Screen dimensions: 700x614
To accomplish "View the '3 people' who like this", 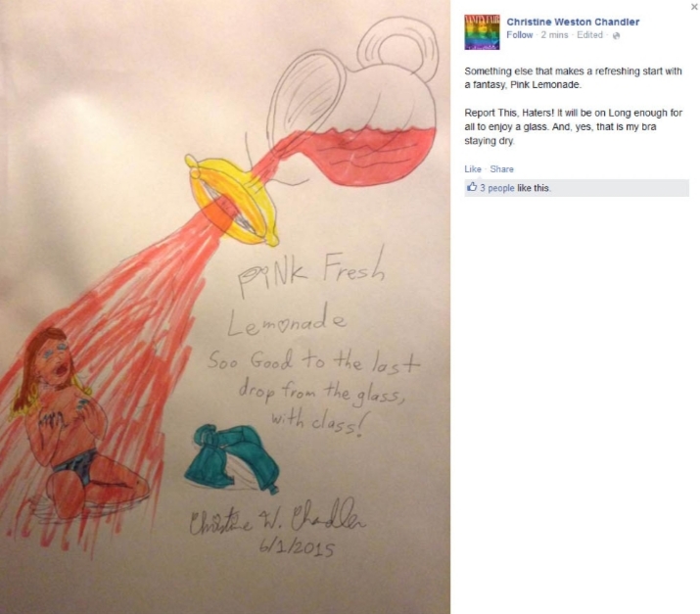I will (497, 188).
